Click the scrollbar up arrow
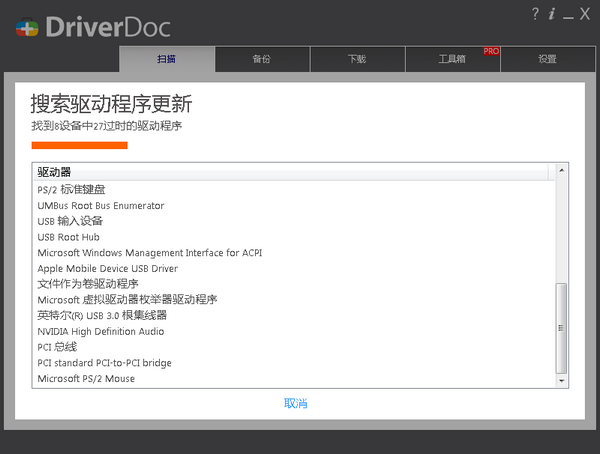This screenshot has width=600, height=454. coord(561,172)
